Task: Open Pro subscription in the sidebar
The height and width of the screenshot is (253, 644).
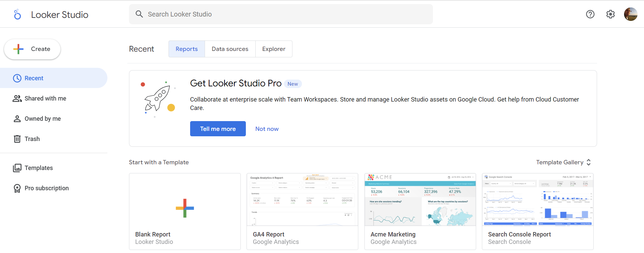Action: (54, 188)
